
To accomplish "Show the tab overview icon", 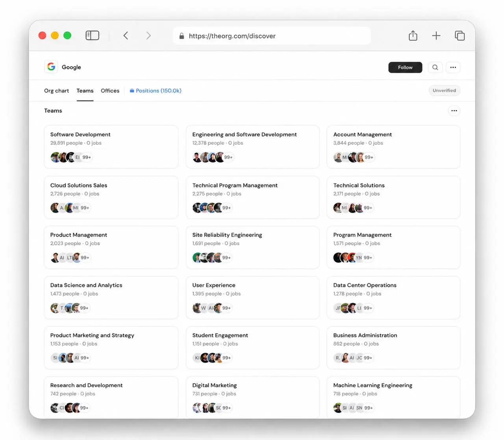I will tap(460, 35).
